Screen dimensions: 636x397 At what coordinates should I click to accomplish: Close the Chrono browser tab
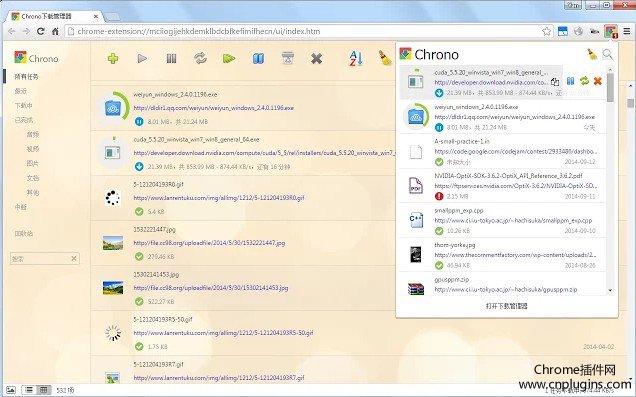tap(96, 17)
